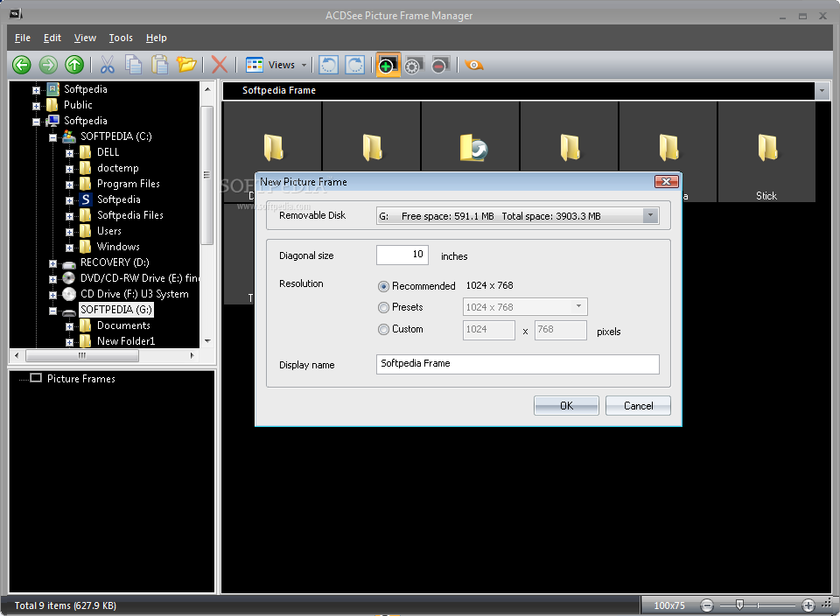Image resolution: width=840 pixels, height=616 pixels.
Task: Open the View menu
Action: 85,38
